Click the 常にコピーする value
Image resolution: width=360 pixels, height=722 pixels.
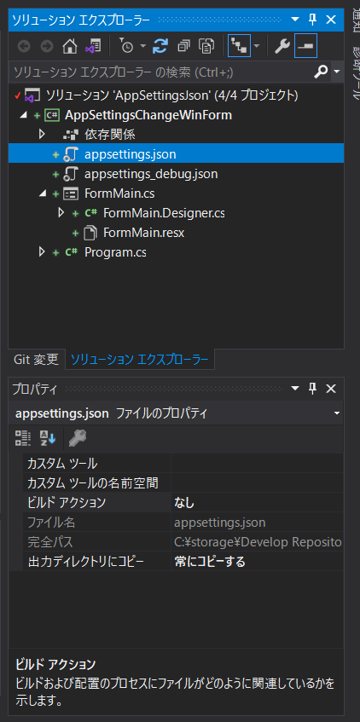click(x=209, y=561)
